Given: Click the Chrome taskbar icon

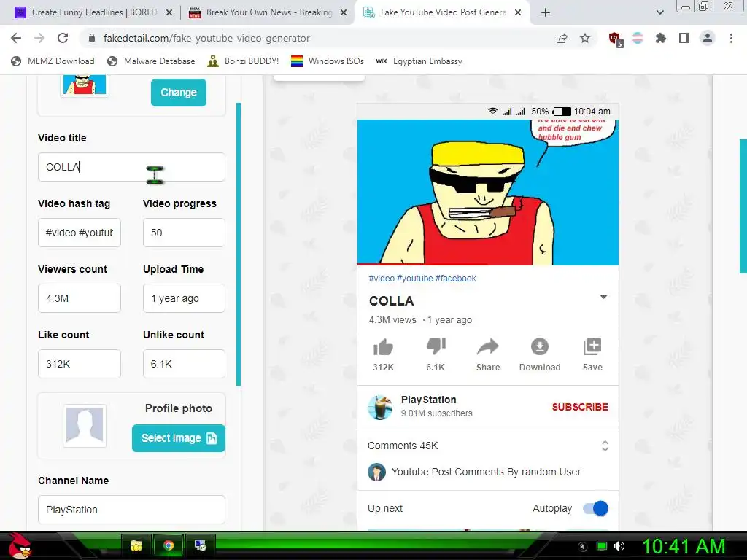Looking at the screenshot, I should point(169,545).
